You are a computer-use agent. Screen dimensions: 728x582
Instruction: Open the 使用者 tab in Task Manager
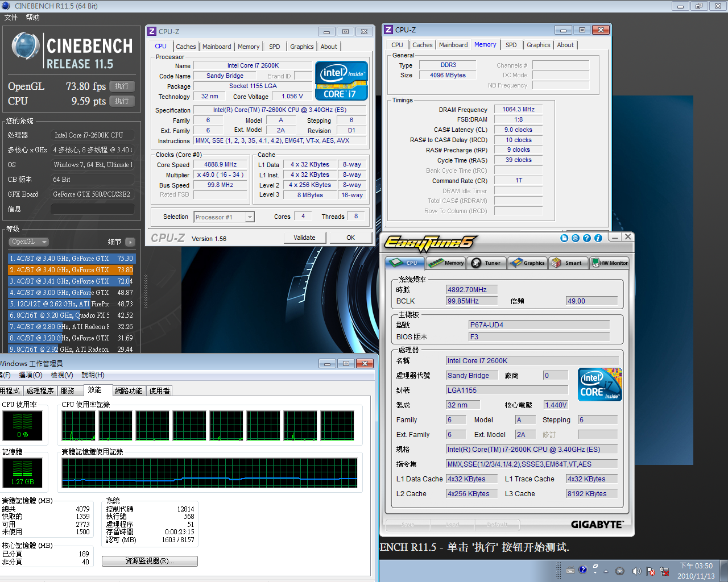pos(160,390)
